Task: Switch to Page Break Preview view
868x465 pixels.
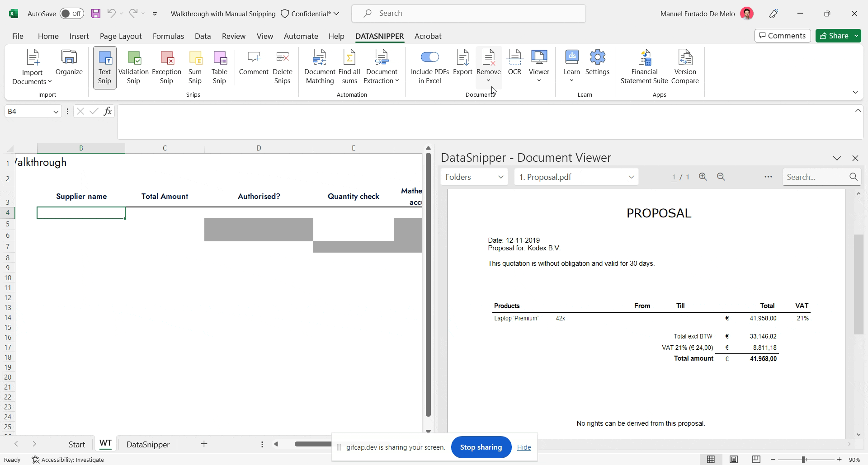Action: 756,460
